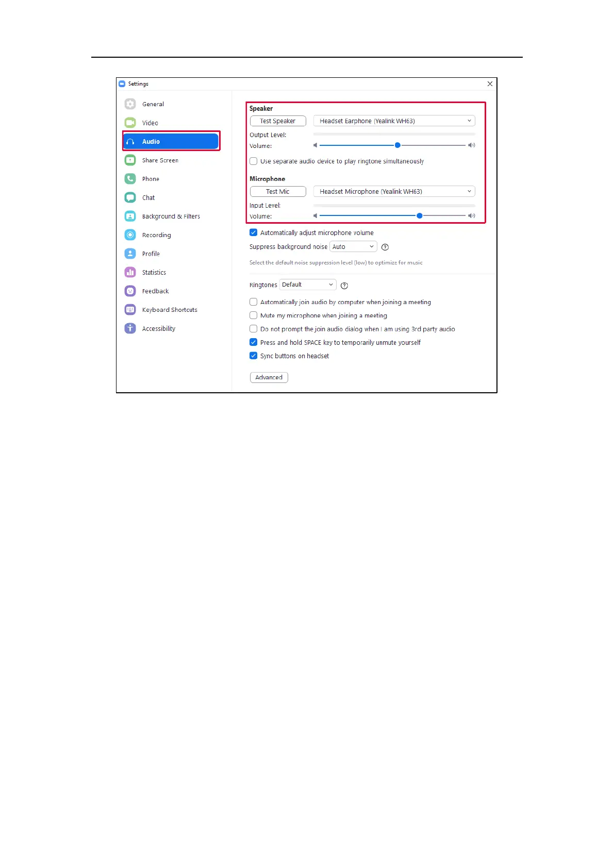Screen dimensions: 614x868
Task: Click the Zoom logo in Settings title bar
Action: tap(122, 84)
